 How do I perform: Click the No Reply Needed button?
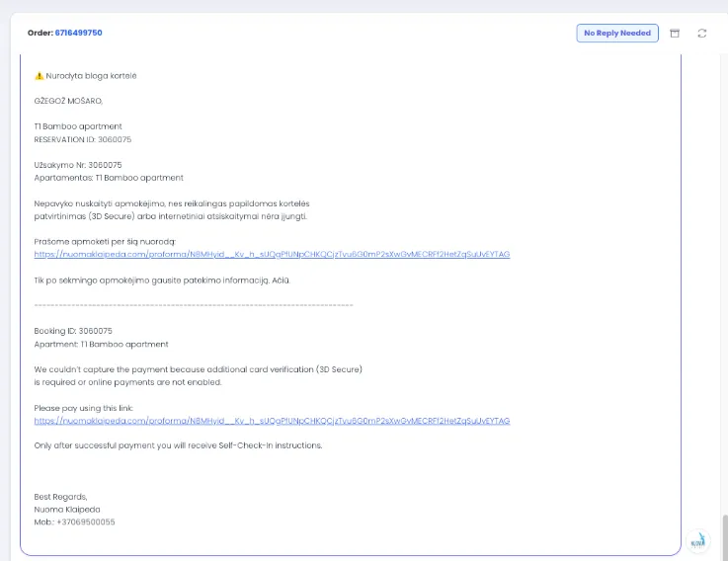pos(617,33)
